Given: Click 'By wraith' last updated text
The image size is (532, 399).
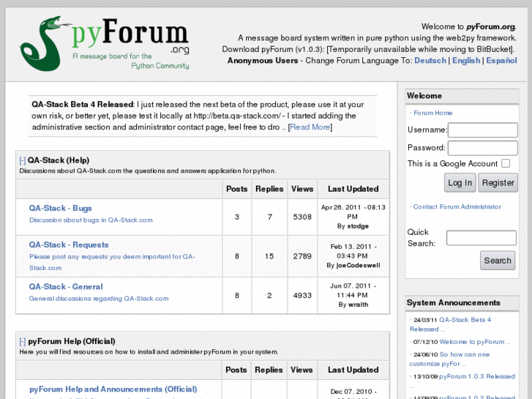Looking at the screenshot, I should 353,305.
